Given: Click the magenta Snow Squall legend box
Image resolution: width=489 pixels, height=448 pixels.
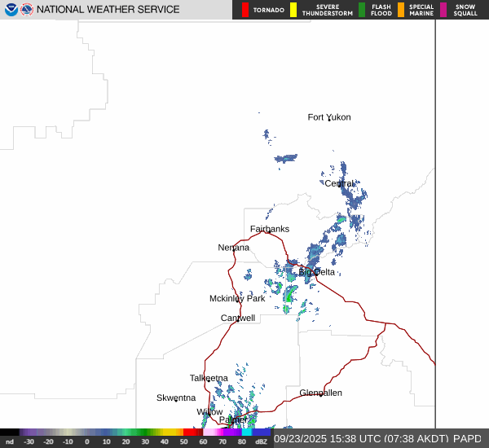Looking at the screenshot, I should pyautogui.click(x=443, y=10).
